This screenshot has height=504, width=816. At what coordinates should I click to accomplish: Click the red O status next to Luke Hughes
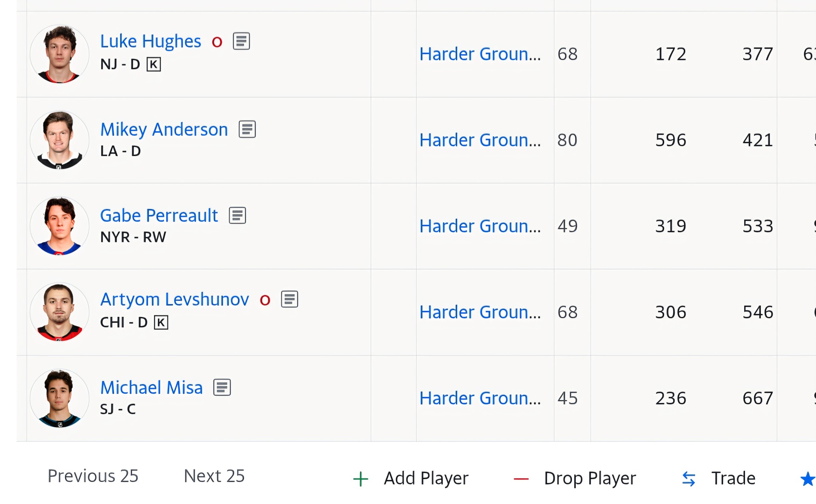217,42
